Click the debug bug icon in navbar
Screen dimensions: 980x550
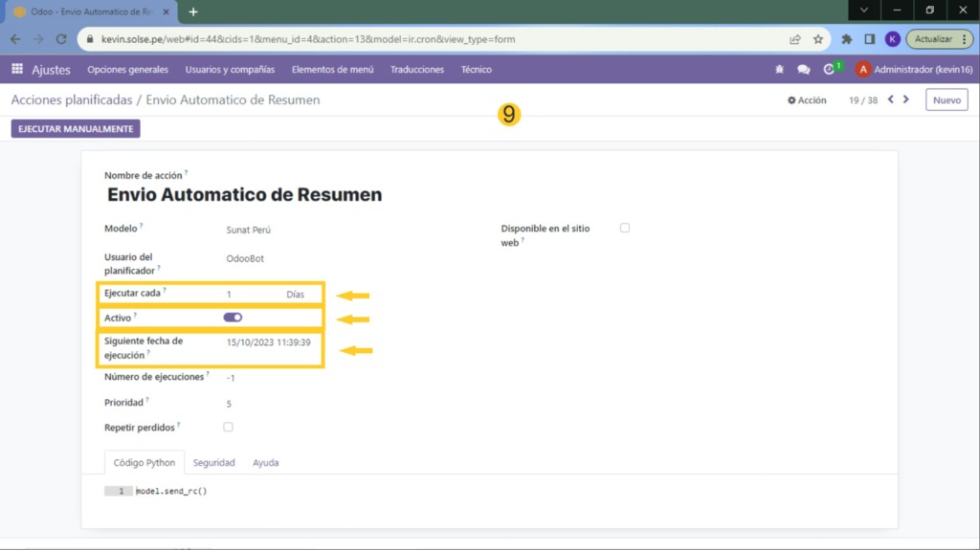point(779,70)
